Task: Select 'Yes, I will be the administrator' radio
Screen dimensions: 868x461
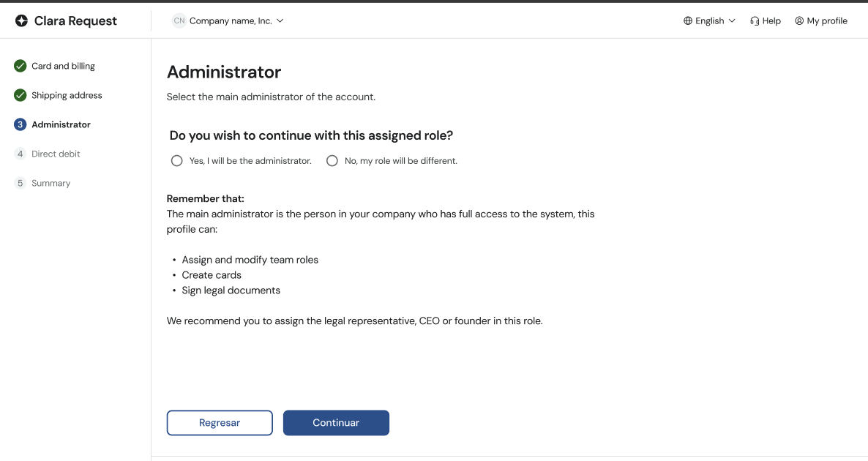Action: coord(176,160)
